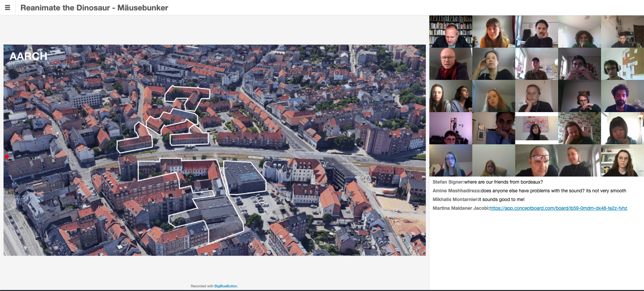This screenshot has height=291, width=644.
Task: Select webcam showing person with red scarf
Action: point(450,64)
